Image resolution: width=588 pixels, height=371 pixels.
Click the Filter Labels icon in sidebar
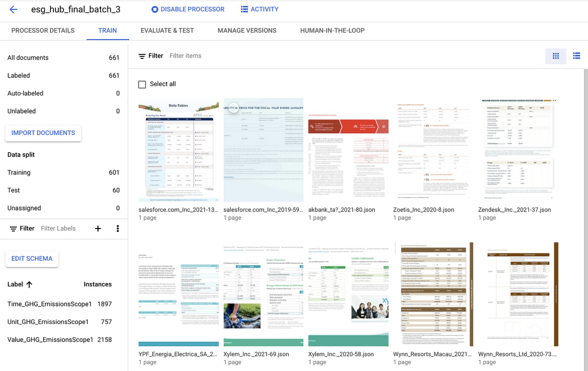pyautogui.click(x=13, y=229)
